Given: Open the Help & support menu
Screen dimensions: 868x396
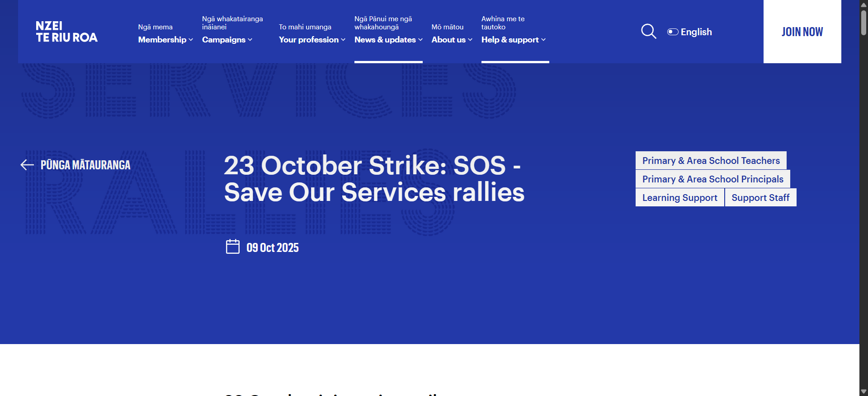Looking at the screenshot, I should pos(513,40).
